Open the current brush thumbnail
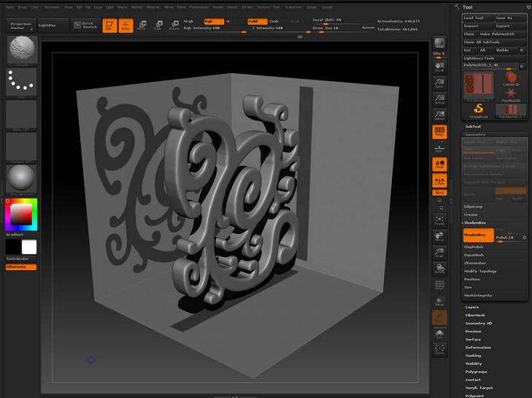Viewport: 532px width, 398px height. pyautogui.click(x=22, y=50)
